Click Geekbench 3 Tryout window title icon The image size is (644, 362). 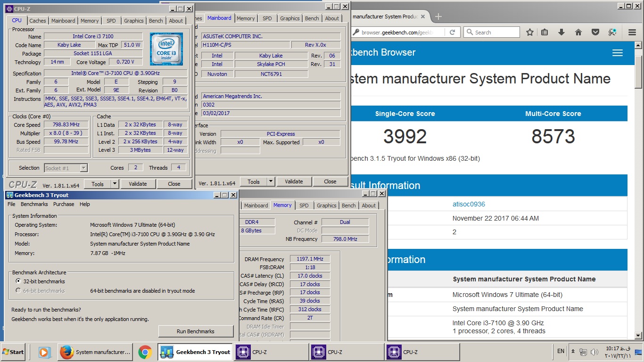tap(9, 195)
